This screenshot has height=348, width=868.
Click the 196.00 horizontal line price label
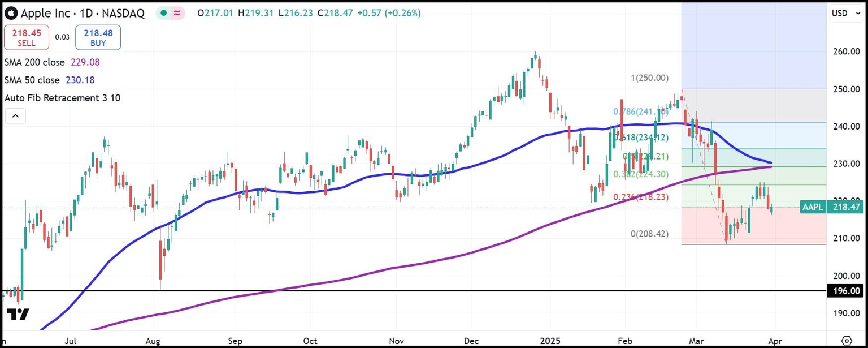tap(846, 291)
